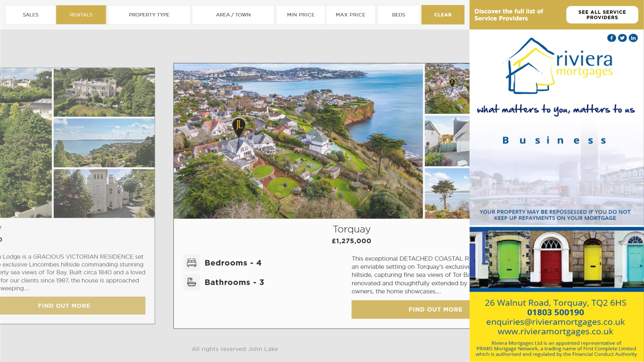This screenshot has height=362, width=644.
Task: Open the Max Price dropdown
Action: [351, 15]
